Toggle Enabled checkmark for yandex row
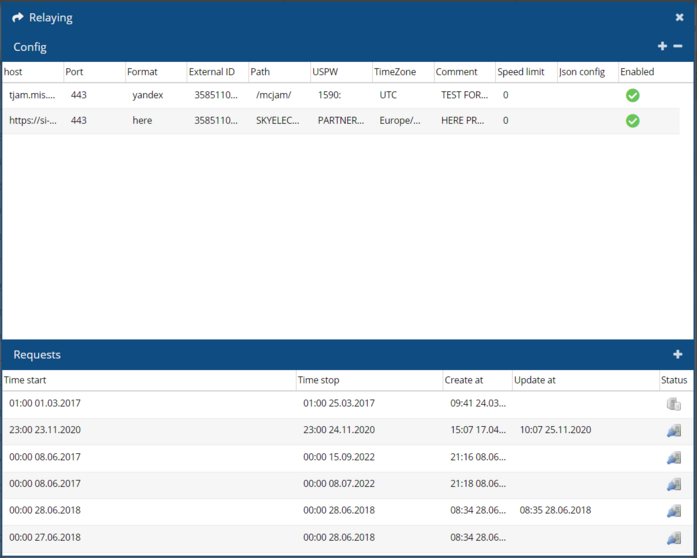697x558 pixels. (x=632, y=95)
